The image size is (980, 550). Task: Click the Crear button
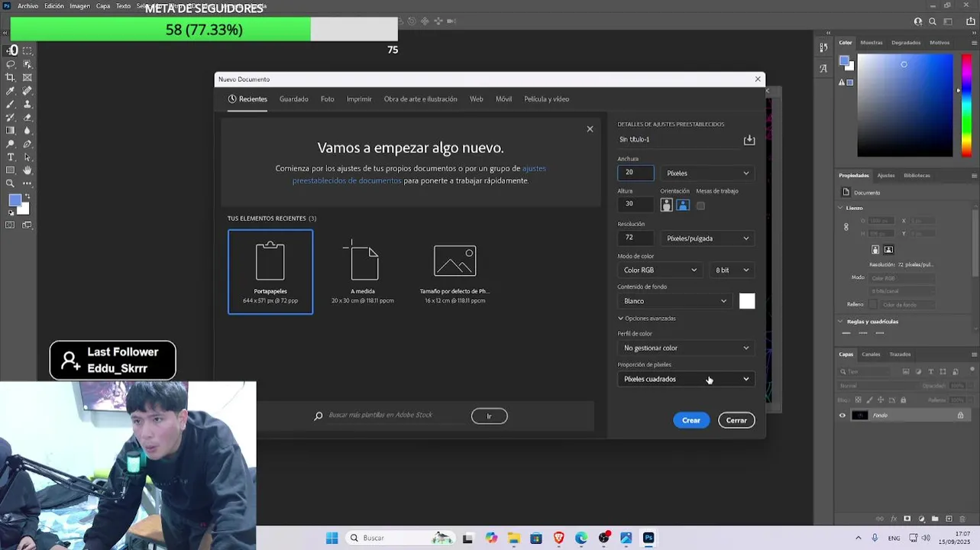coord(691,421)
